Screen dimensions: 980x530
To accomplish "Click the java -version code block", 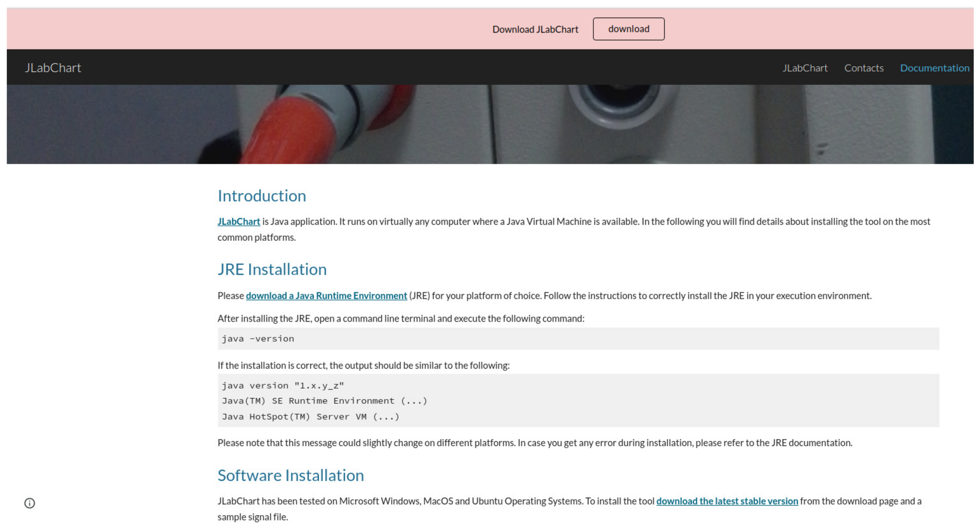I will click(258, 339).
